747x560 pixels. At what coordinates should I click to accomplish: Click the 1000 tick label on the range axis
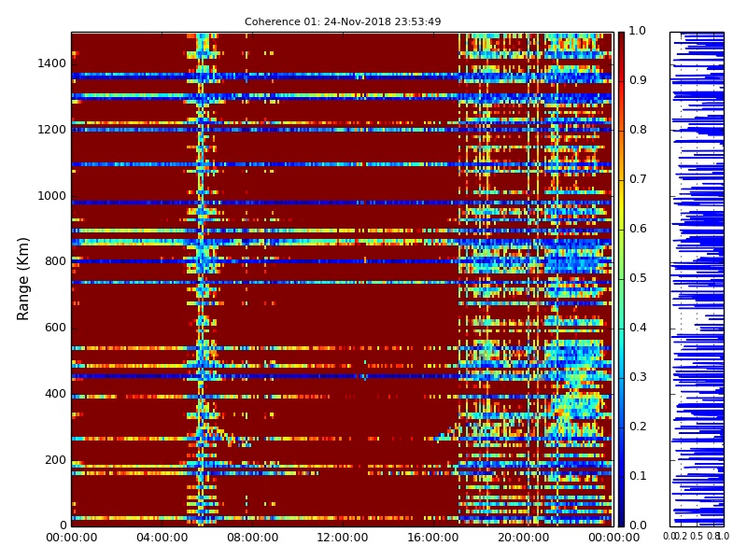[x=51, y=196]
